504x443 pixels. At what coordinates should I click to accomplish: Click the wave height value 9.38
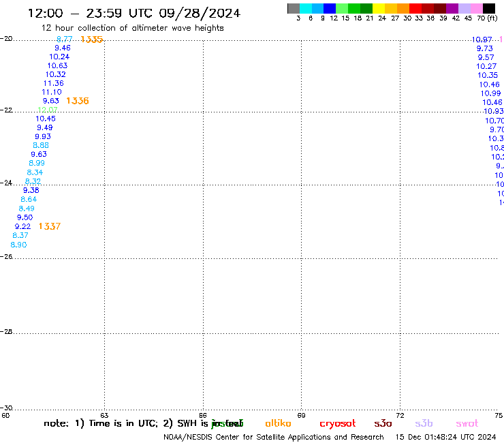tap(31, 190)
